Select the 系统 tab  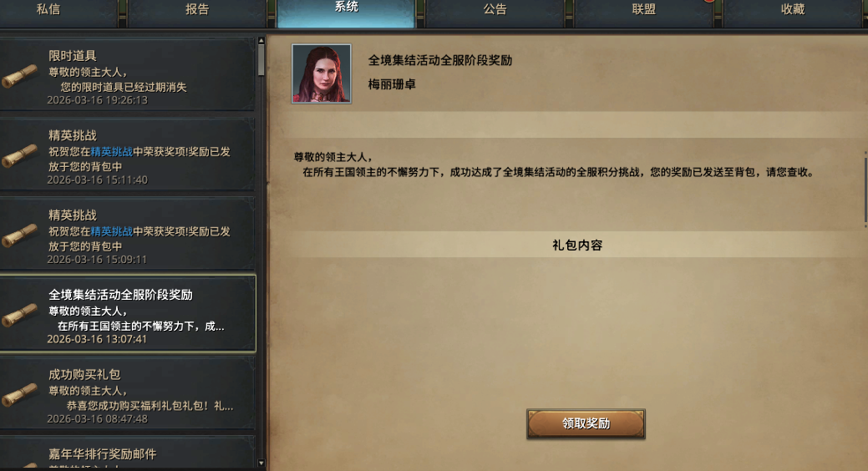[x=346, y=11]
